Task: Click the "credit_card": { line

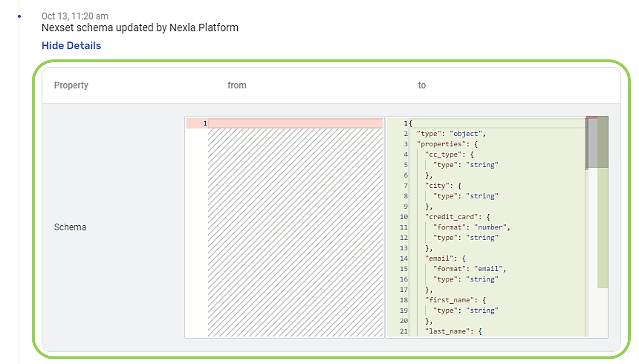Action: tap(457, 217)
